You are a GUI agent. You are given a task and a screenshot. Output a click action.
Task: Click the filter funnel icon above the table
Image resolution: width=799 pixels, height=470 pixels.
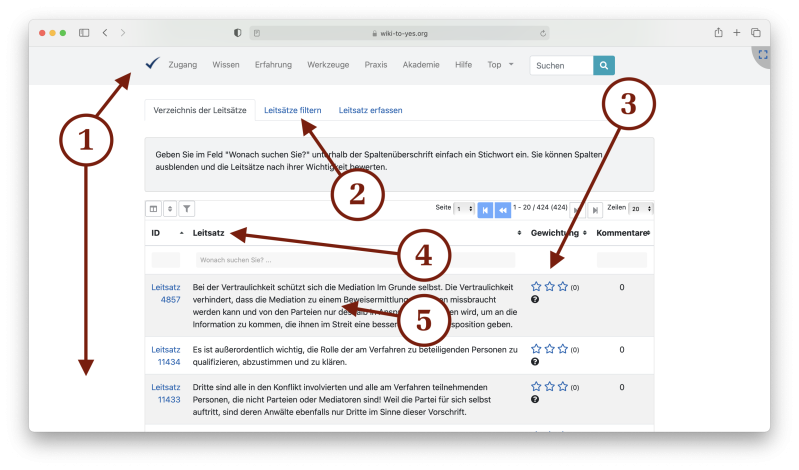point(187,209)
